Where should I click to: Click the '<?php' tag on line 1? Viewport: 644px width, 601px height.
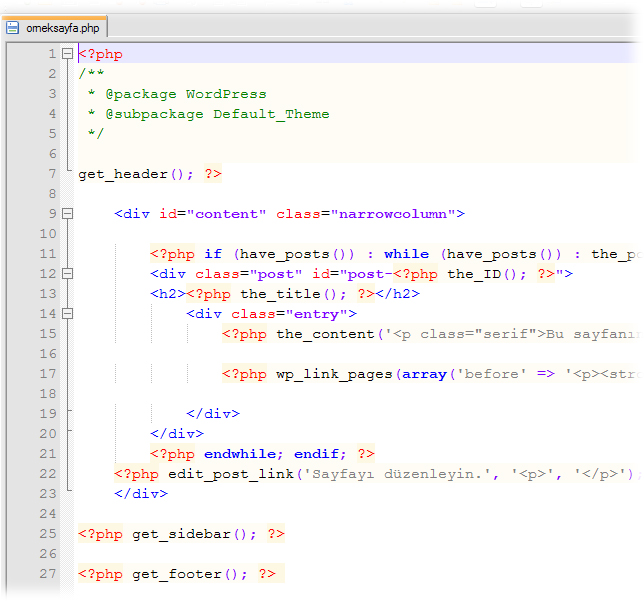coord(101,54)
